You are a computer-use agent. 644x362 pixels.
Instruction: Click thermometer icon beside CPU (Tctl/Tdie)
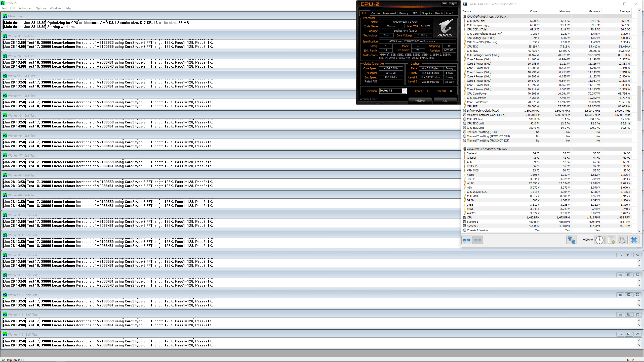465,21
